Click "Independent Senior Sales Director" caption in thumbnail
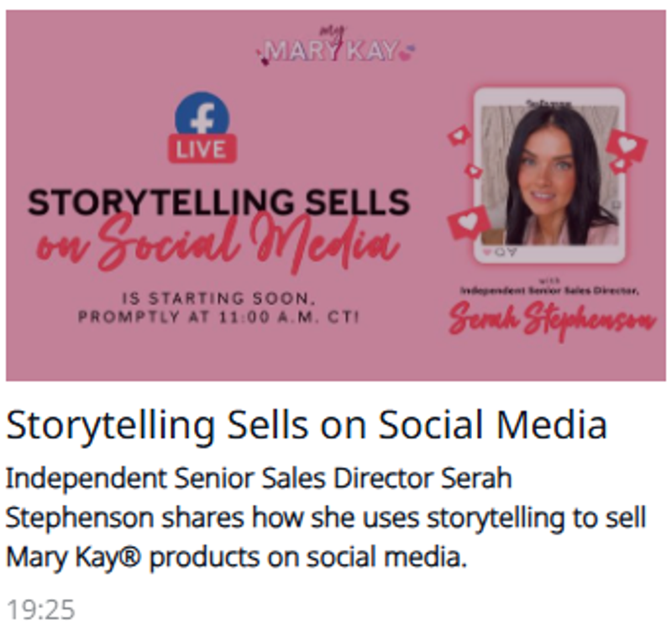 (x=550, y=290)
